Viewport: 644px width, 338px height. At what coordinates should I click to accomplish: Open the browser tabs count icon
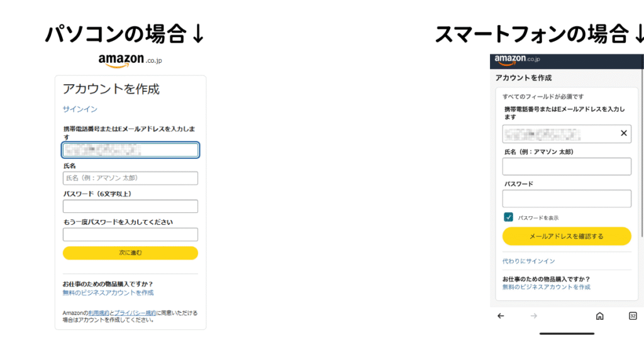click(x=633, y=316)
